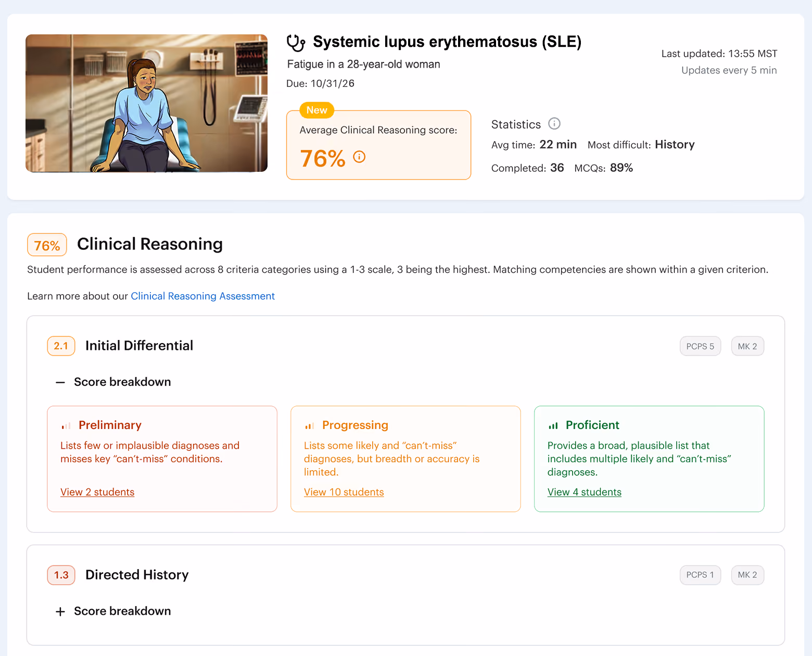The width and height of the screenshot is (812, 656).
Task: Expand the Directed History score breakdown
Action: (x=60, y=611)
